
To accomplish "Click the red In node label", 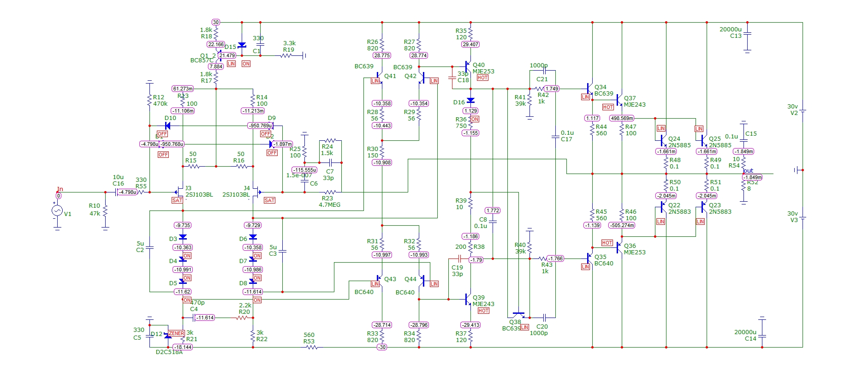I will pyautogui.click(x=60, y=189).
